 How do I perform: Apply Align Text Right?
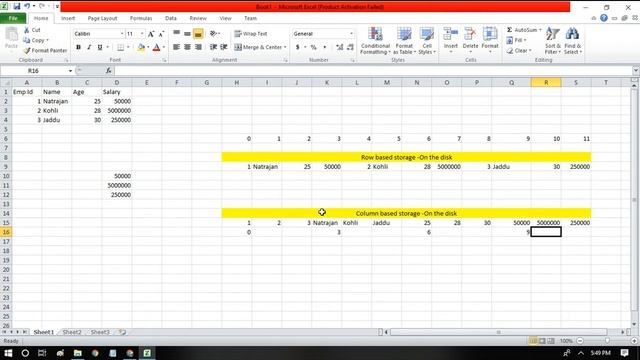click(x=198, y=47)
